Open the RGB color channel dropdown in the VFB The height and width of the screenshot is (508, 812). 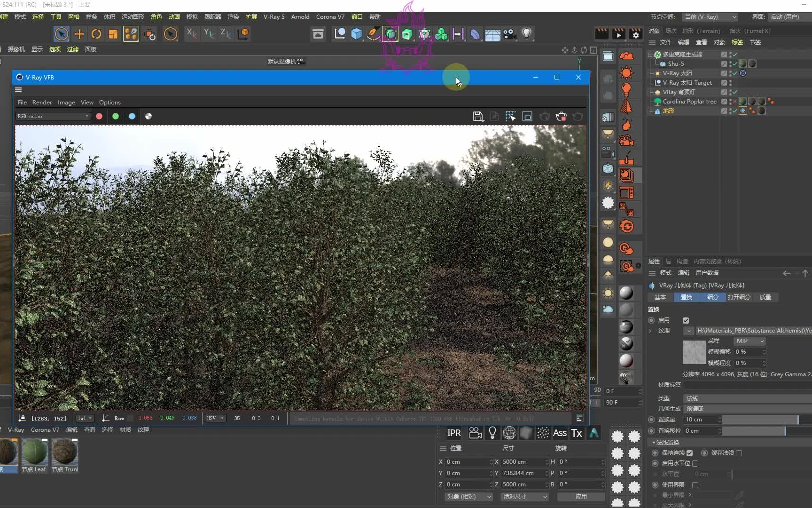[53, 116]
